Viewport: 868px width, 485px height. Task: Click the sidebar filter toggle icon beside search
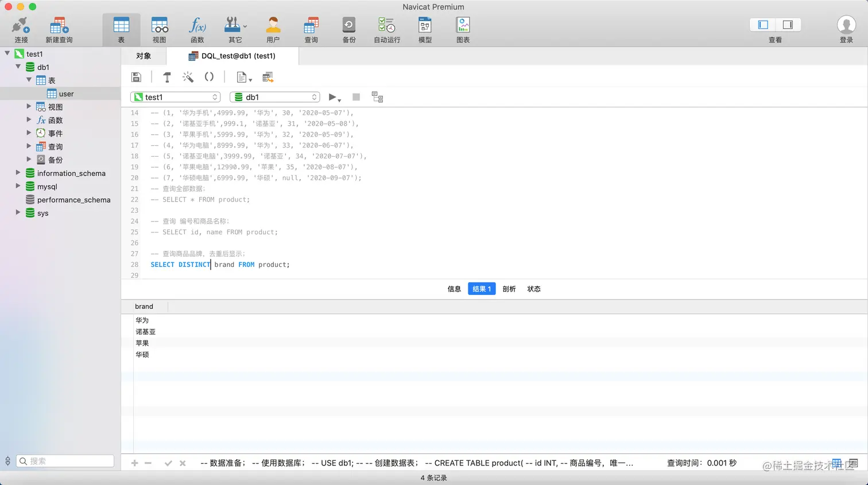[7, 461]
